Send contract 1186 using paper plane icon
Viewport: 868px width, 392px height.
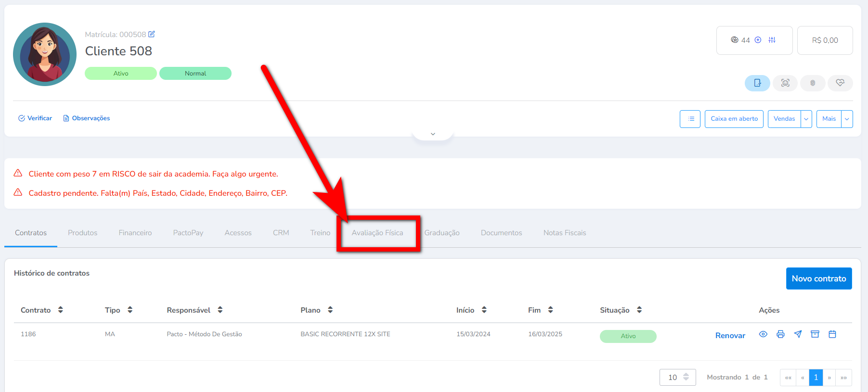pos(798,334)
